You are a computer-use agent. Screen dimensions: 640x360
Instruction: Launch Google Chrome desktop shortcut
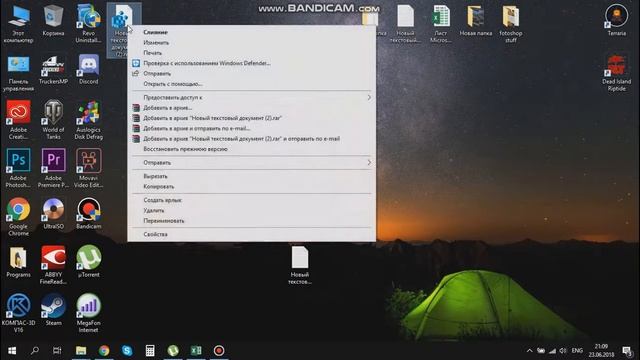(18, 216)
